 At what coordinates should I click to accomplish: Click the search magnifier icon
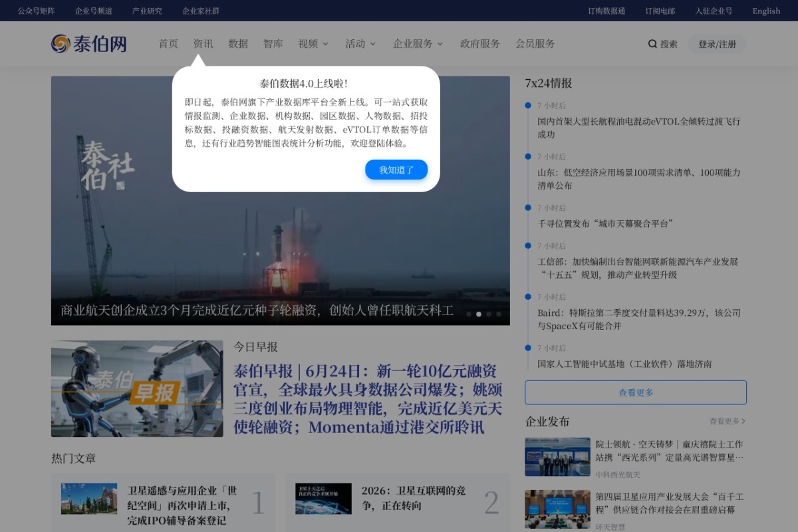[x=652, y=44]
